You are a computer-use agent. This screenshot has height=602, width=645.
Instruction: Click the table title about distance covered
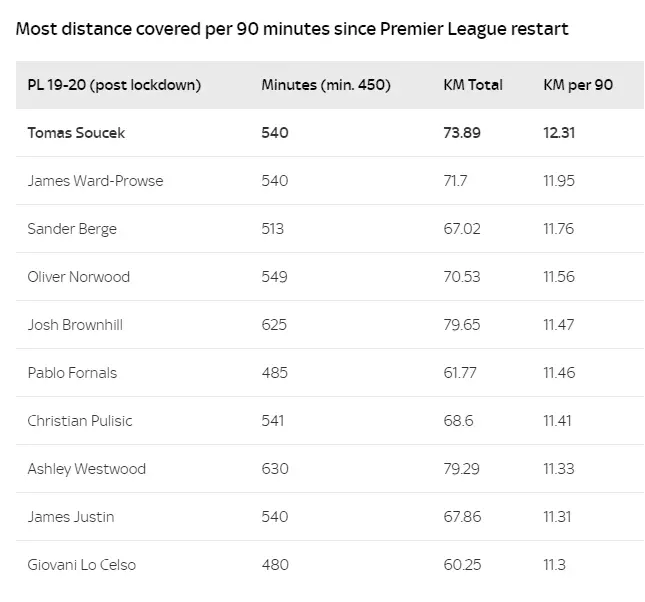tap(292, 29)
